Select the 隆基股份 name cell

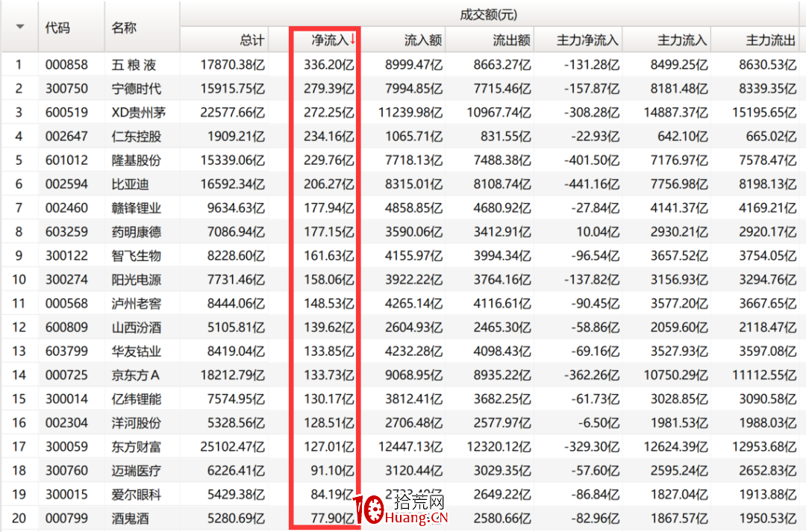[x=137, y=160]
